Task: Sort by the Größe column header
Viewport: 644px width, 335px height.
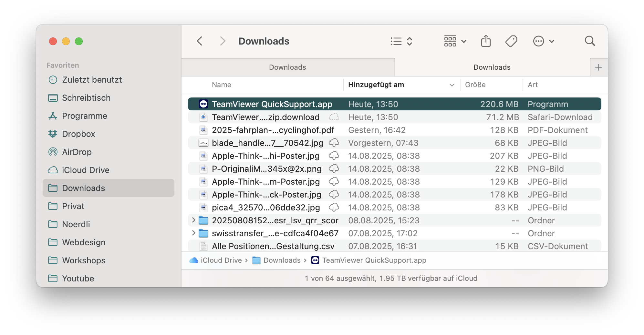Action: pos(475,85)
